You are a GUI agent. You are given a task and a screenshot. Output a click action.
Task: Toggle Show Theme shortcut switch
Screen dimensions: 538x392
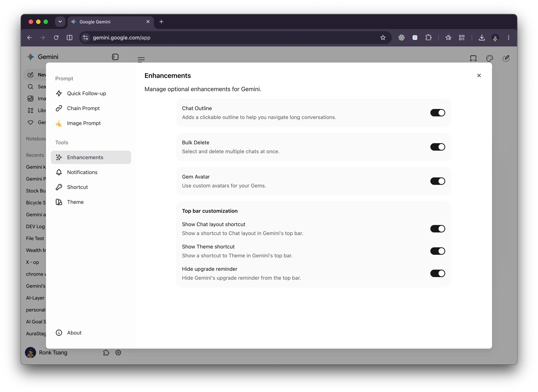438,251
